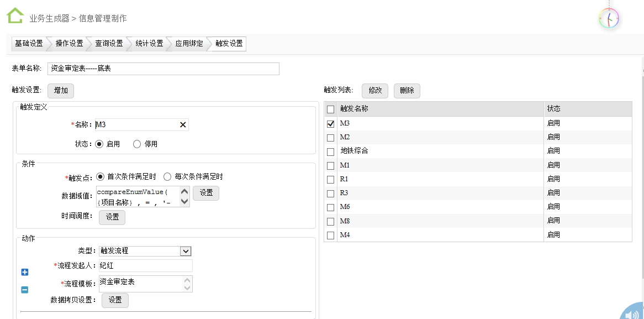
Task: Click the 增加 button
Action: click(61, 91)
